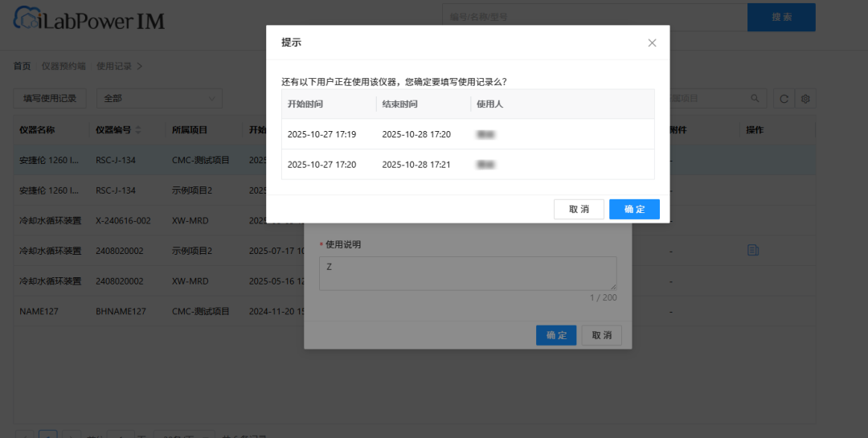
Task: Click the refresh icon above the table
Action: coord(784,99)
